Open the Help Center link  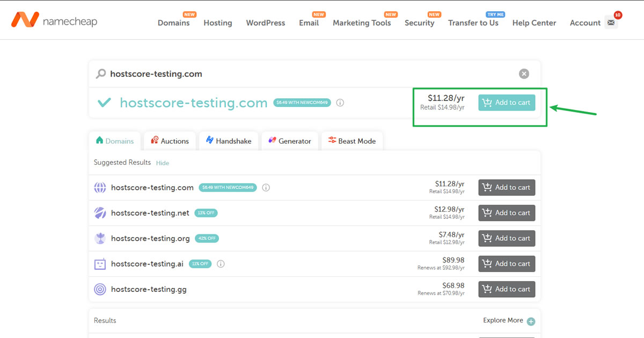(x=534, y=23)
